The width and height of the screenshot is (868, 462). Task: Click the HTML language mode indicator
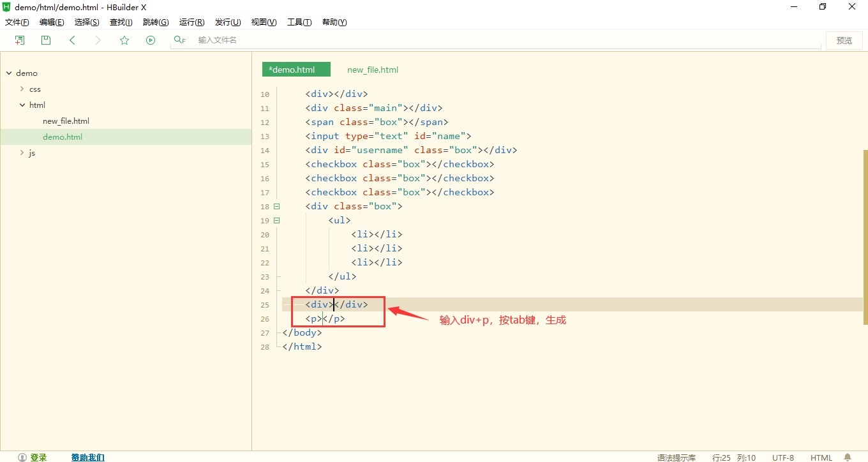821,458
